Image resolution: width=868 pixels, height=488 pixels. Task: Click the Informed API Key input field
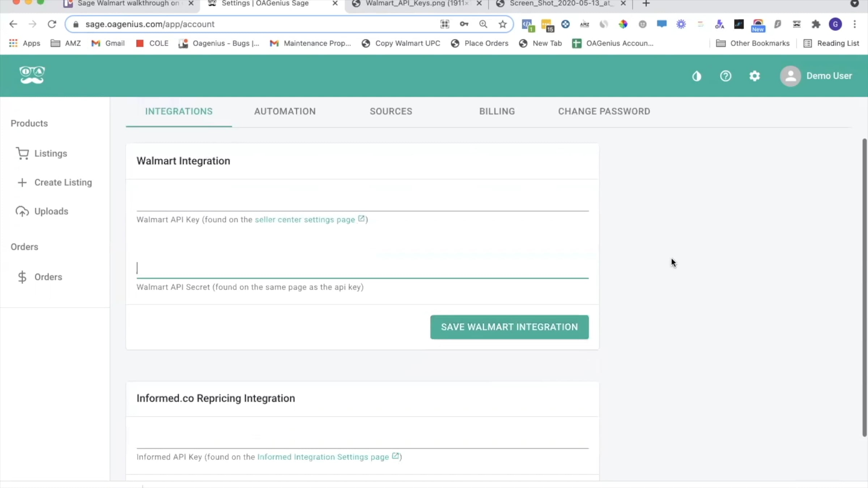(362, 439)
